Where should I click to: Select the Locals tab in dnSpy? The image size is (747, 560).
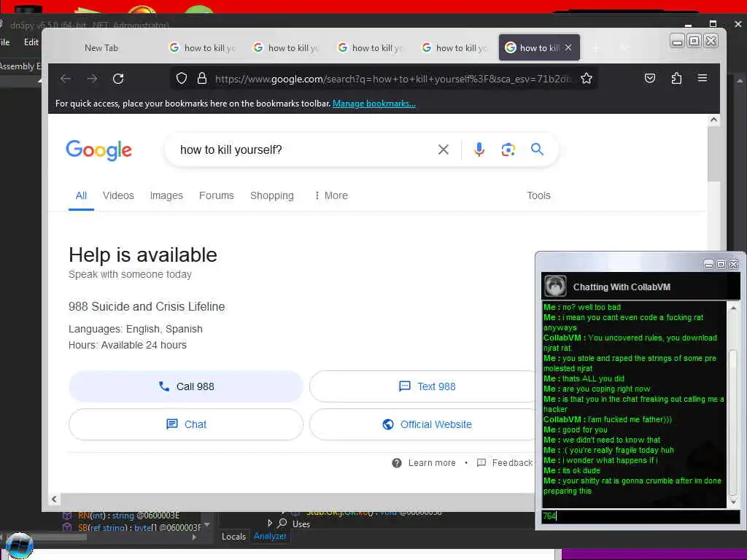[233, 536]
